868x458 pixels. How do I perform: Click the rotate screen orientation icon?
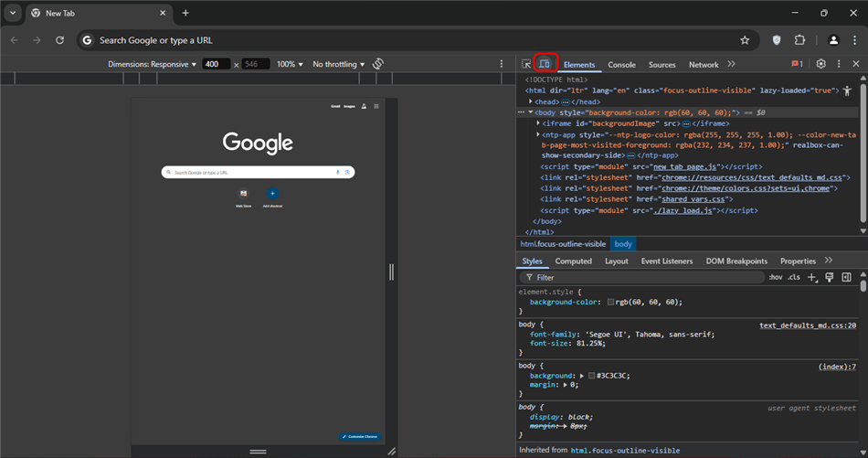click(378, 64)
